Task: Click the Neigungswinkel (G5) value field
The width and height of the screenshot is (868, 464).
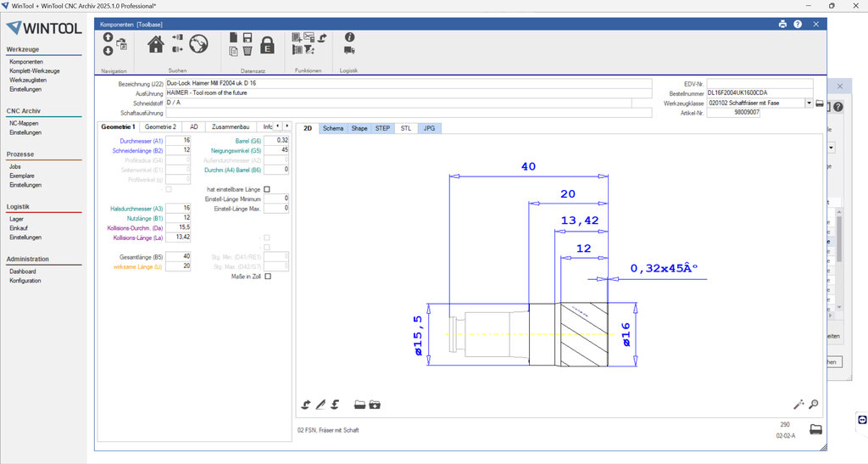Action: coord(276,150)
